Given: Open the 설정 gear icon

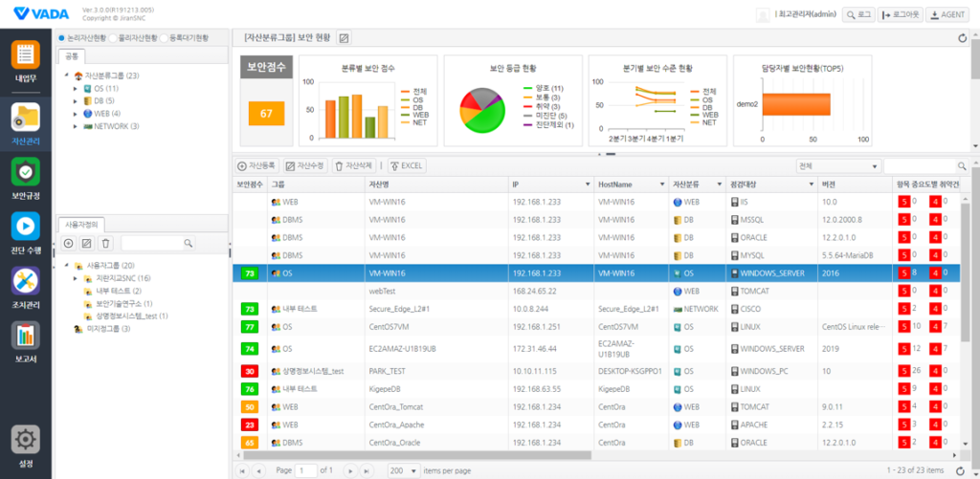Looking at the screenshot, I should point(25,441).
